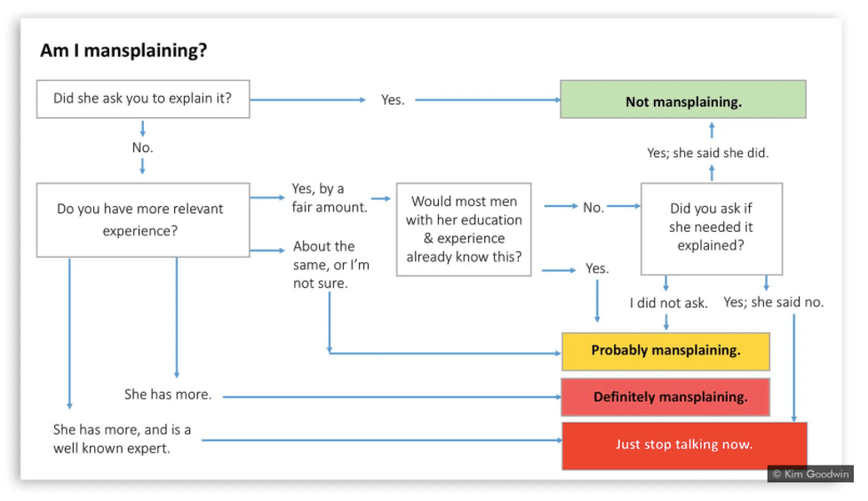Click the 'I did not ask.' label

point(668,303)
